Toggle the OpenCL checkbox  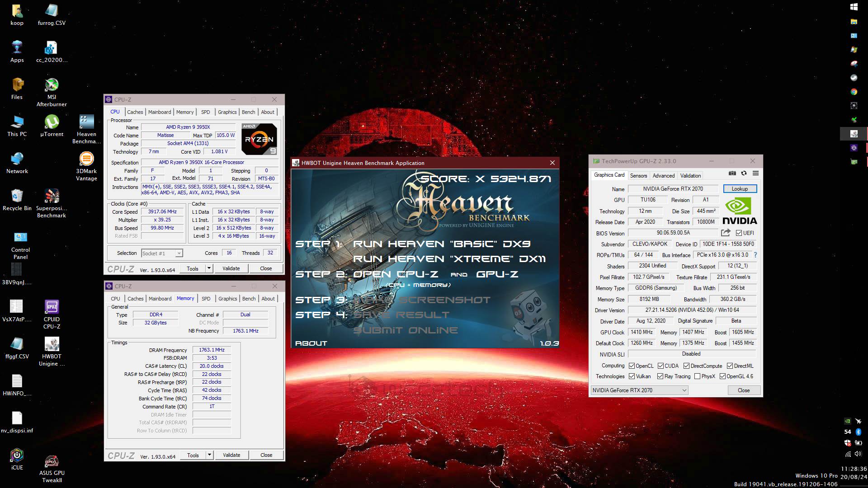tap(632, 366)
